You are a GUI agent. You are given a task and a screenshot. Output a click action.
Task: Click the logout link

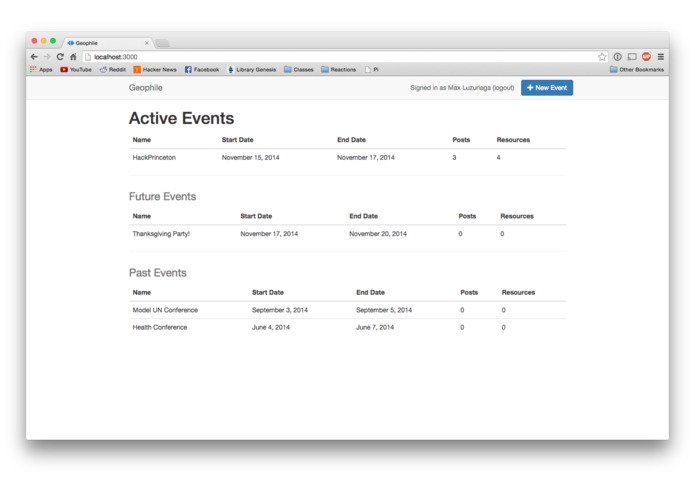click(x=504, y=88)
